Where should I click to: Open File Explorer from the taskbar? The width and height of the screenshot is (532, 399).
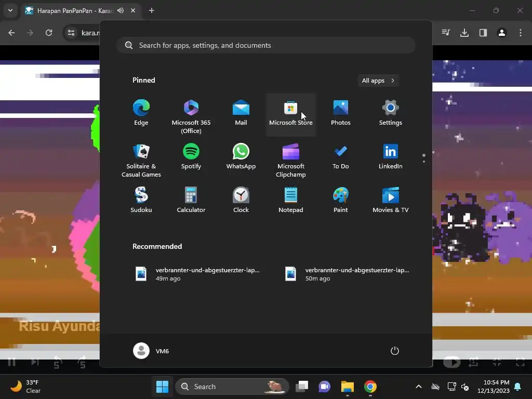coord(348,387)
